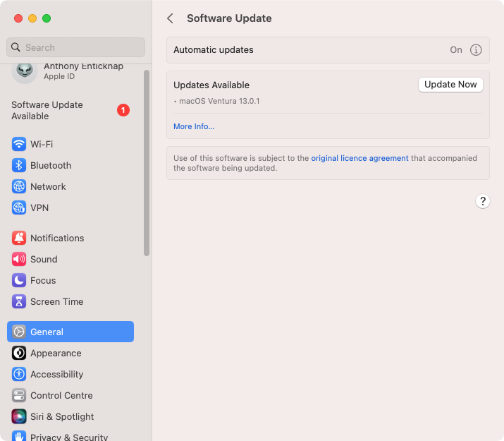Screen dimensions: 504x441
Task: Select Network label in sidebar
Action: pyautogui.click(x=48, y=186)
